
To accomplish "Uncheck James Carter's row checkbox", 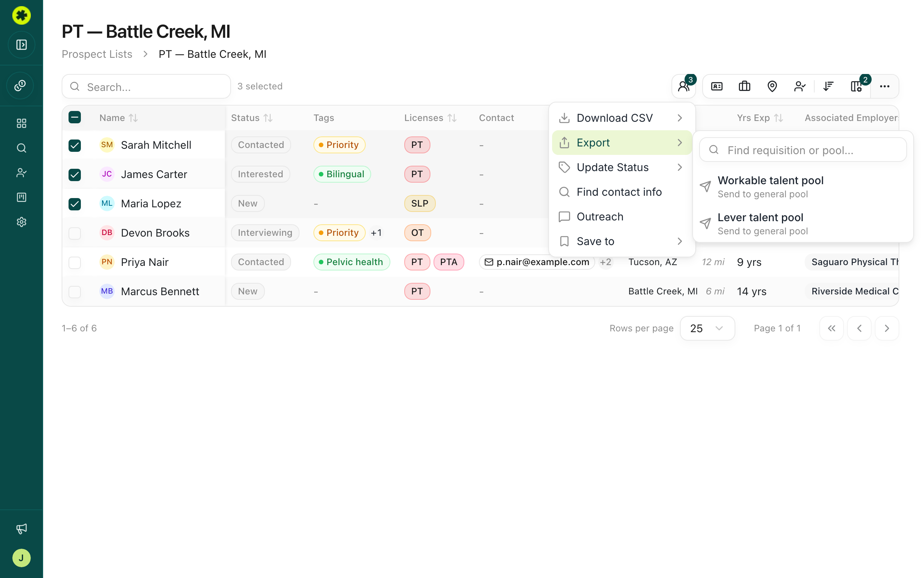I will click(75, 175).
